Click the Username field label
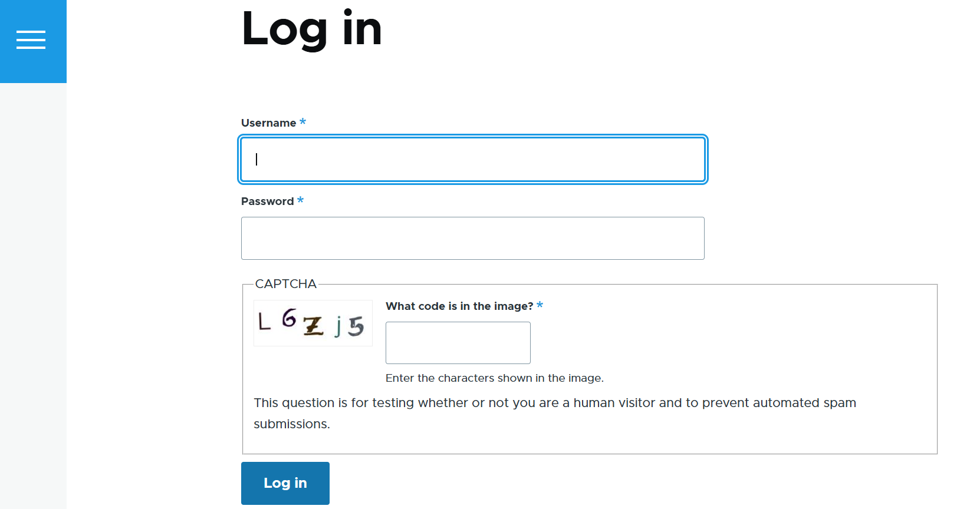Image resolution: width=980 pixels, height=509 pixels. (268, 123)
